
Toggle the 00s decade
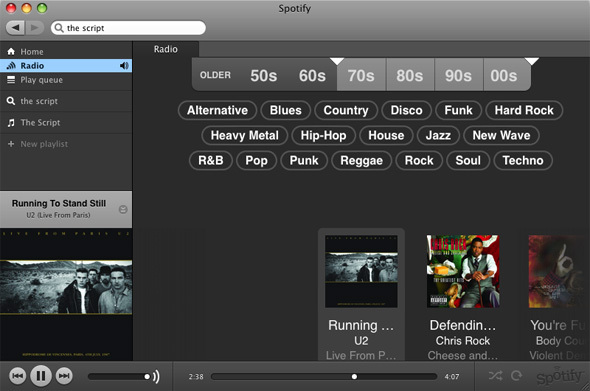[x=506, y=76]
